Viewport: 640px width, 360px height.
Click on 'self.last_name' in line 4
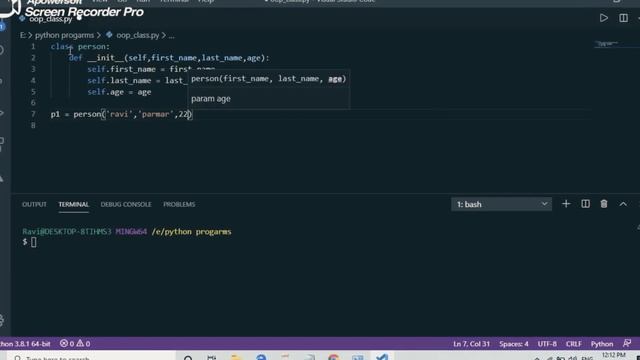tap(119, 80)
